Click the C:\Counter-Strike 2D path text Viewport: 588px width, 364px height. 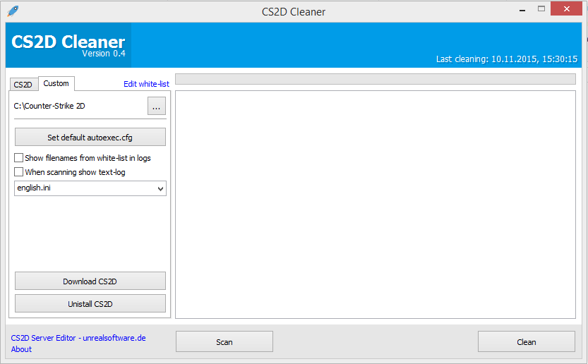pos(49,106)
